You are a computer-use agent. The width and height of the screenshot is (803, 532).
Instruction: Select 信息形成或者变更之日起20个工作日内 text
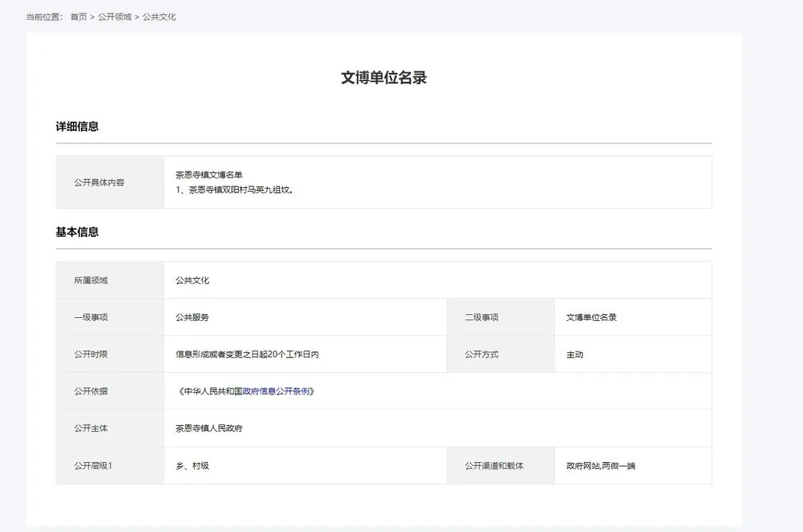[248, 354]
